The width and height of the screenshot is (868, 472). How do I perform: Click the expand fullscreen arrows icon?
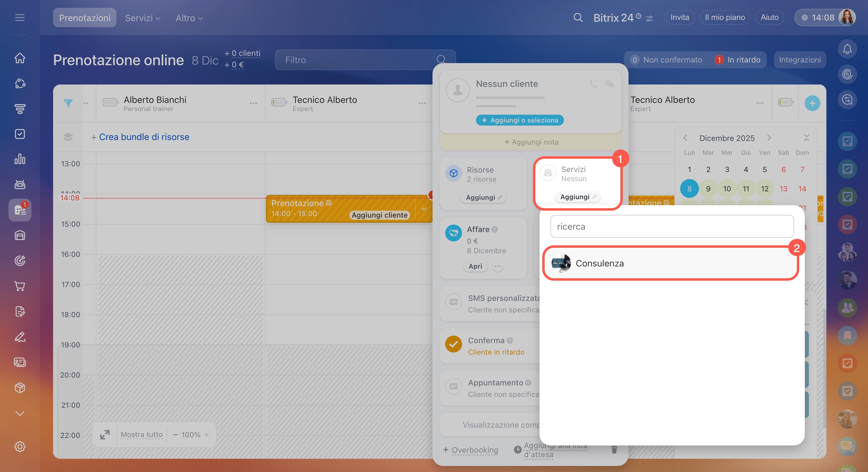point(105,435)
